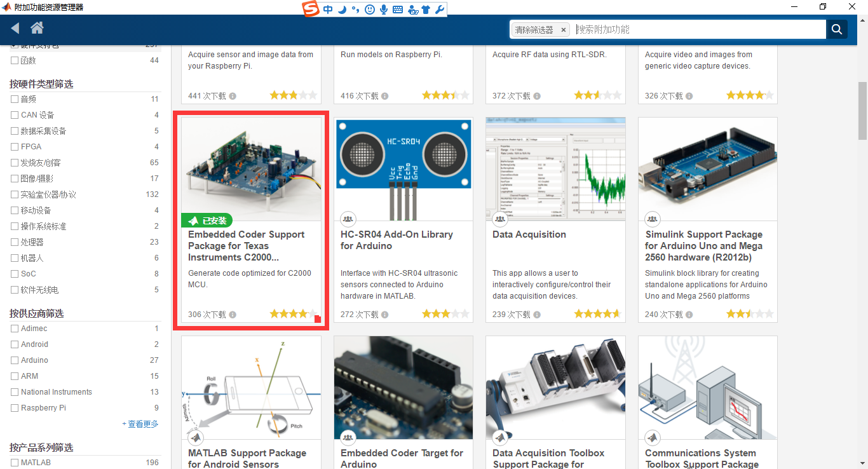The image size is (868, 469).
Task: Open Sogou soft keyboard icon
Action: [x=398, y=10]
